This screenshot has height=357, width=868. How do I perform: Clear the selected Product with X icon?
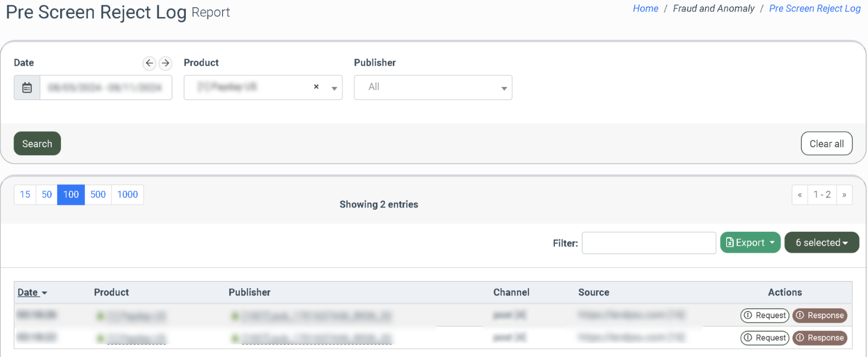(316, 87)
